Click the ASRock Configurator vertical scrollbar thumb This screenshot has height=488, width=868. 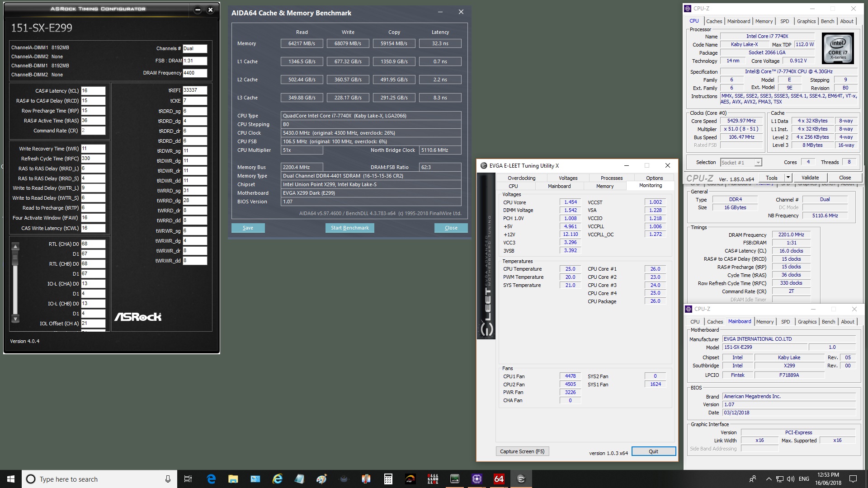coord(15,258)
